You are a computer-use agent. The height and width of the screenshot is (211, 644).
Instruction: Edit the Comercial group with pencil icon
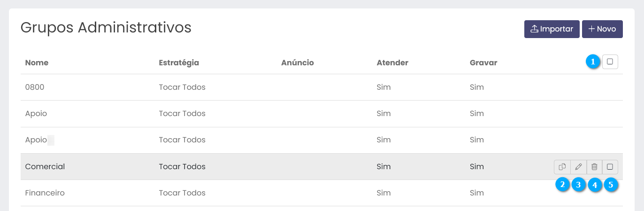pos(578,167)
